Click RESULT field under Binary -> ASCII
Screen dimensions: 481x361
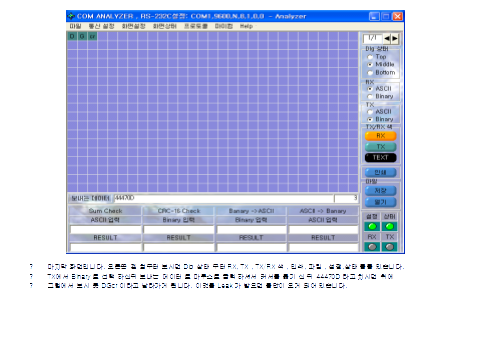pos(251,247)
